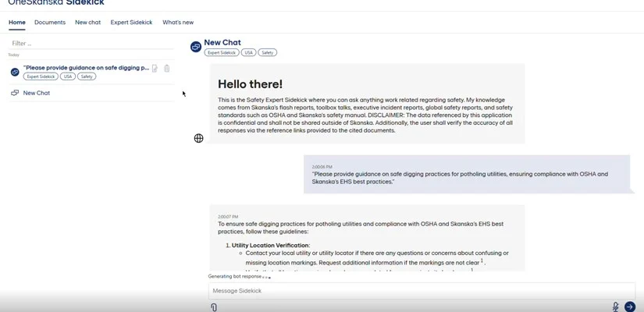This screenshot has width=644, height=312.
Task: Click the avatar icon of the safe digging chat
Action: (x=15, y=72)
